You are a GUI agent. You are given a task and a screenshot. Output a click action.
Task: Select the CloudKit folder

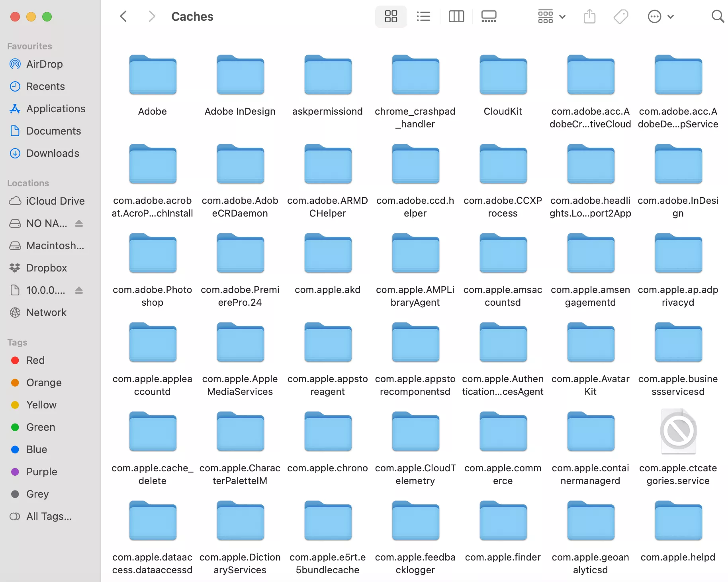503,75
